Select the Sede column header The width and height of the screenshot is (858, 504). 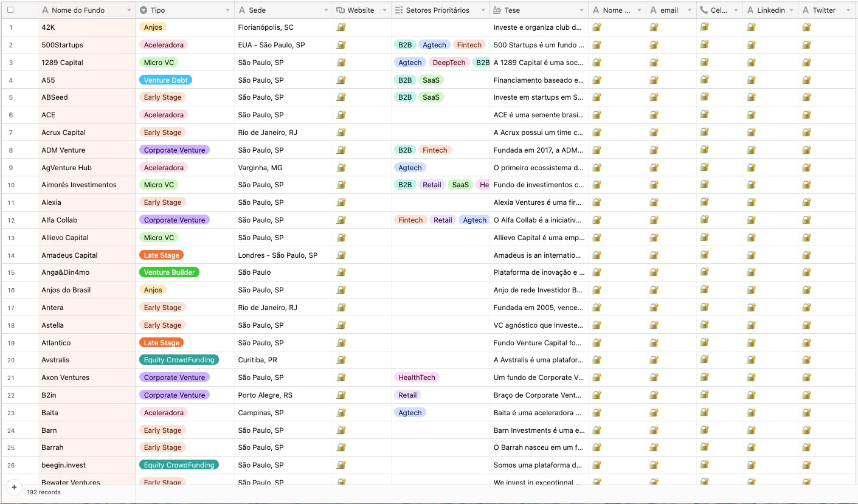click(x=283, y=10)
